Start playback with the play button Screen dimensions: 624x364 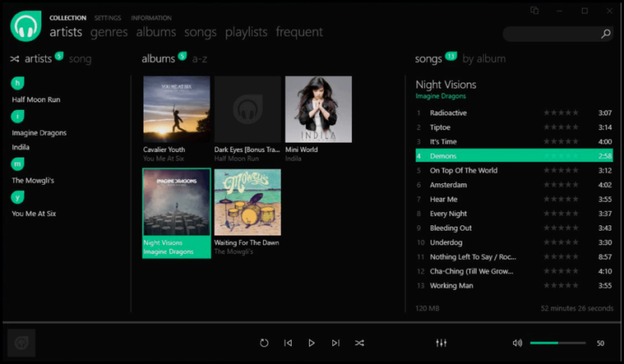pyautogui.click(x=311, y=343)
